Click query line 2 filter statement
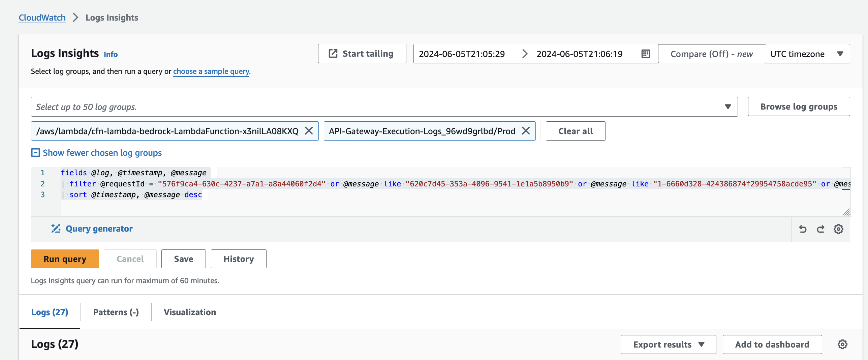 click(x=456, y=184)
